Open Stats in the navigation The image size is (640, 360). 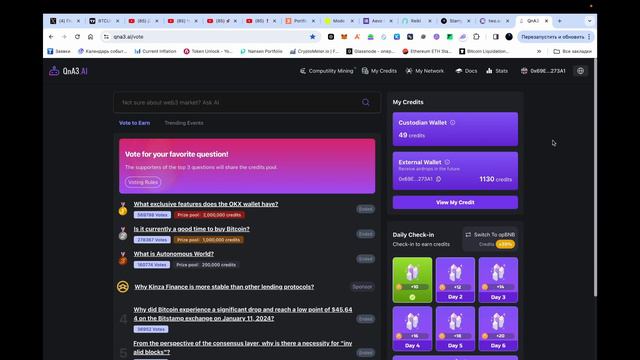click(497, 71)
